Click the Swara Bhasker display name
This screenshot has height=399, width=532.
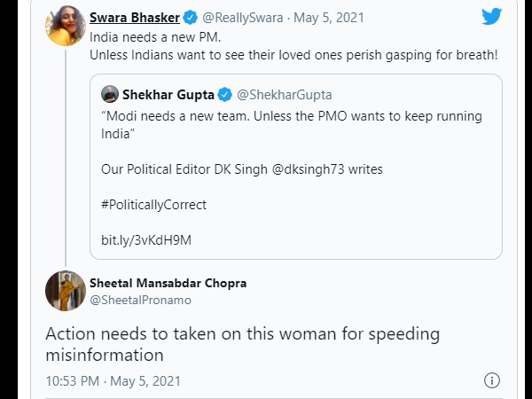coord(135,17)
